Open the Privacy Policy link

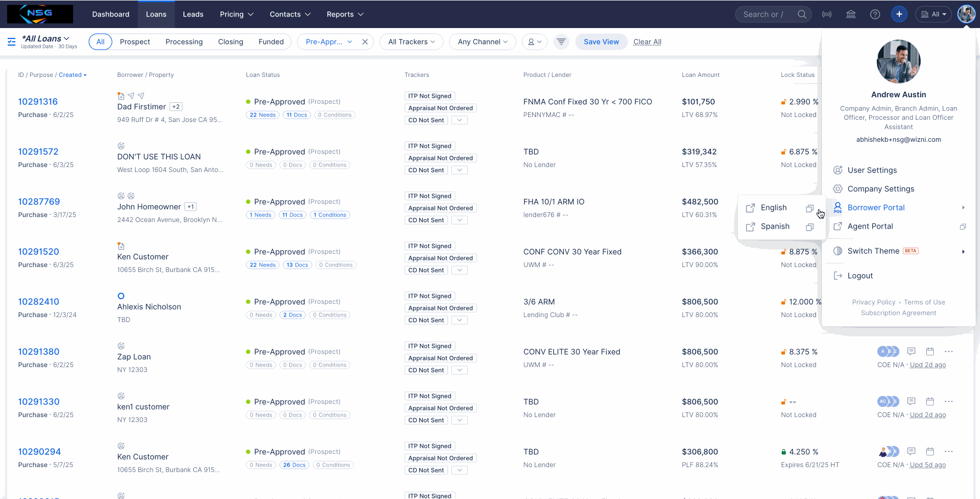(873, 302)
